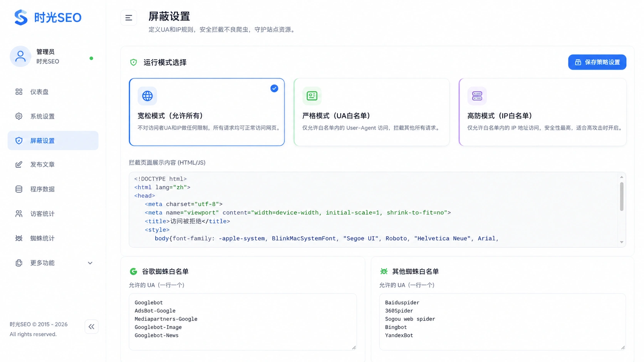Click the code editor scroll down arrow
The width and height of the screenshot is (644, 362).
[x=622, y=242]
